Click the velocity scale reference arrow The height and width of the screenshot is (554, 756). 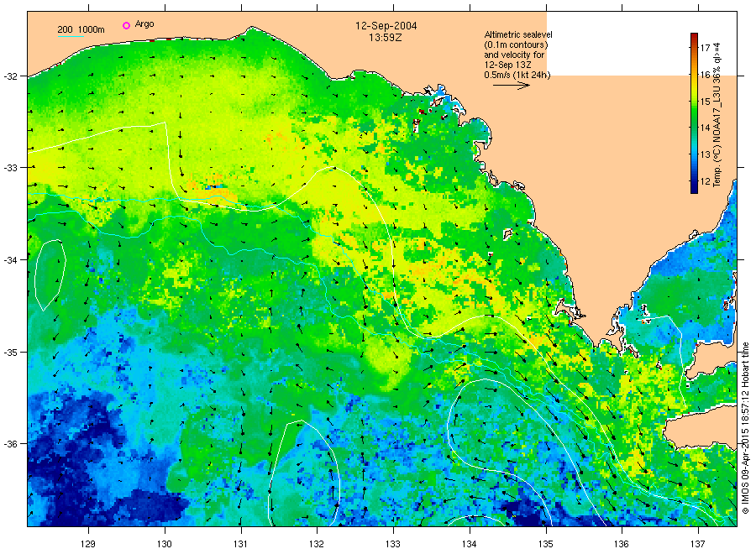point(511,86)
